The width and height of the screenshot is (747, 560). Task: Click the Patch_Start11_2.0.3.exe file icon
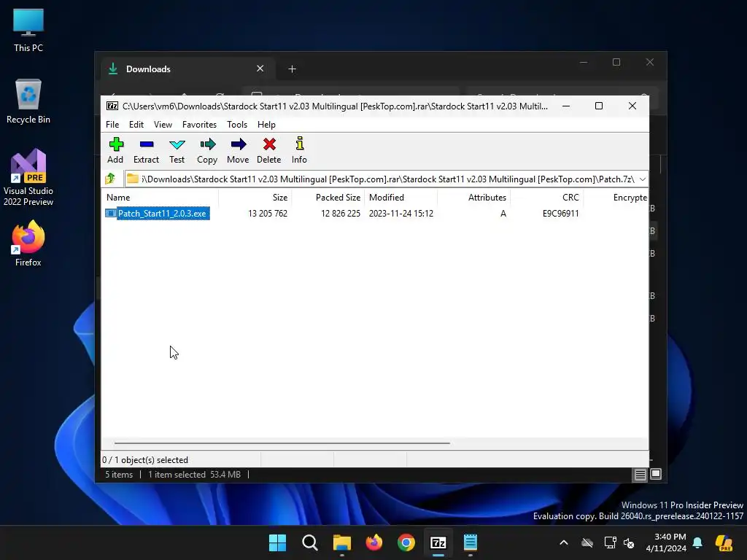tap(111, 214)
